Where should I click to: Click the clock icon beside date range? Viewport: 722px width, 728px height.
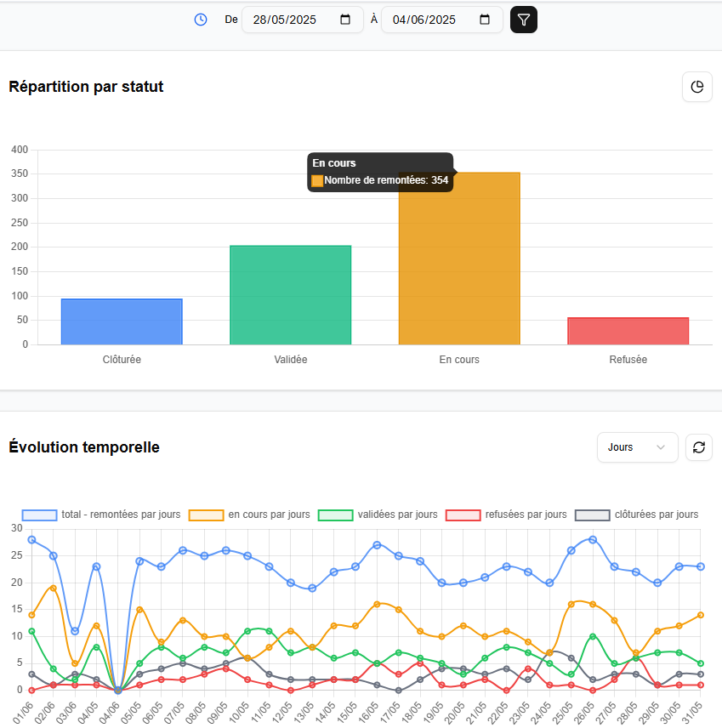[x=201, y=20]
